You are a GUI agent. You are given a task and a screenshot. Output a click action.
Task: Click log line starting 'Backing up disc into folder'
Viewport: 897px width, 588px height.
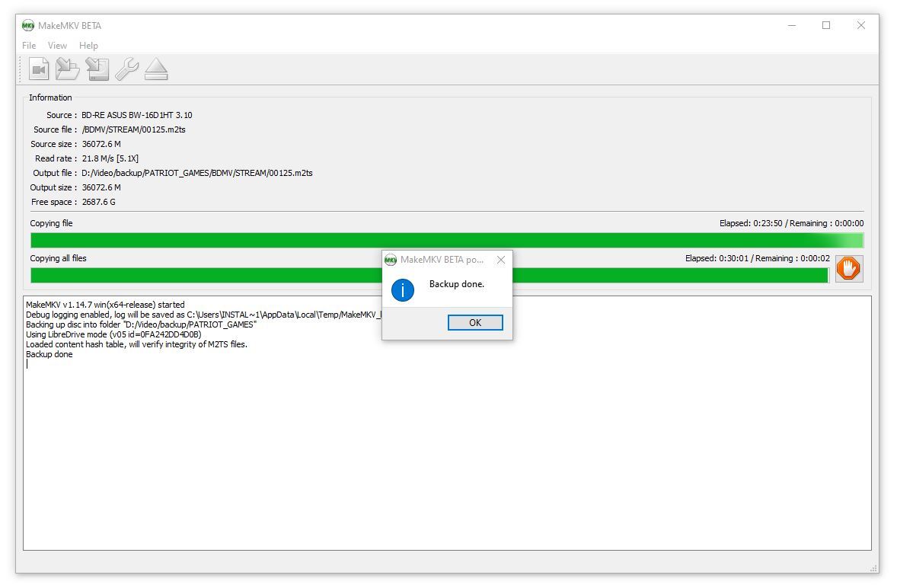(x=142, y=325)
